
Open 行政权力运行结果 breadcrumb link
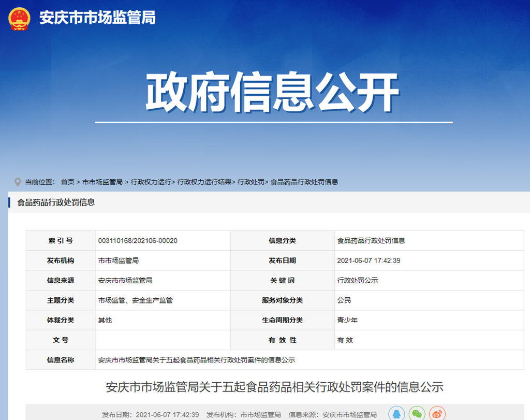coord(204,182)
